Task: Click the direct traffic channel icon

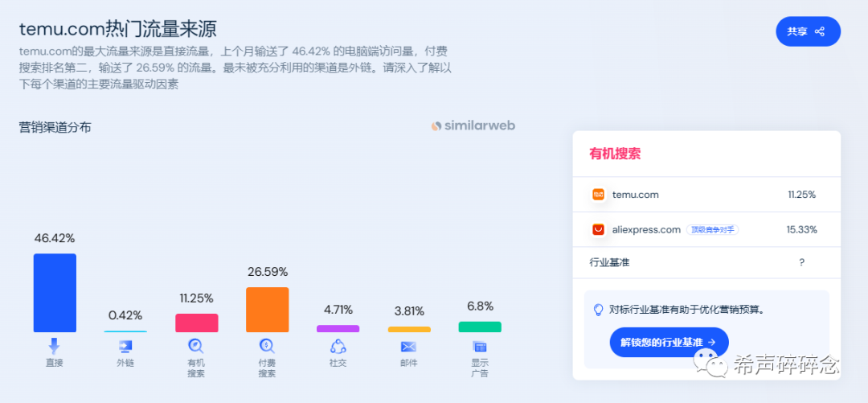Action: 55,346
